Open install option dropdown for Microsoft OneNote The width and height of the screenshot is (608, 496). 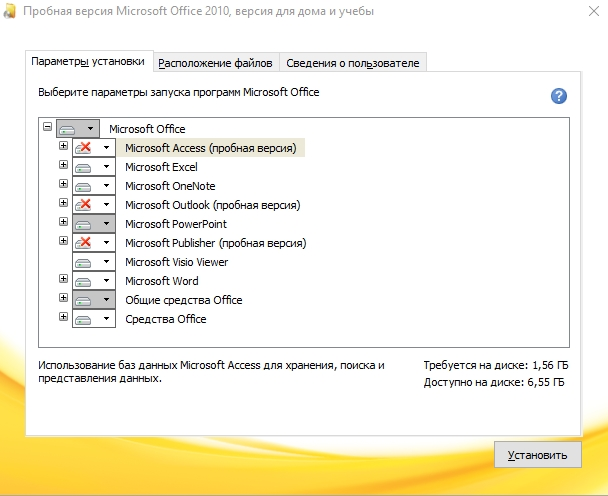pos(94,185)
